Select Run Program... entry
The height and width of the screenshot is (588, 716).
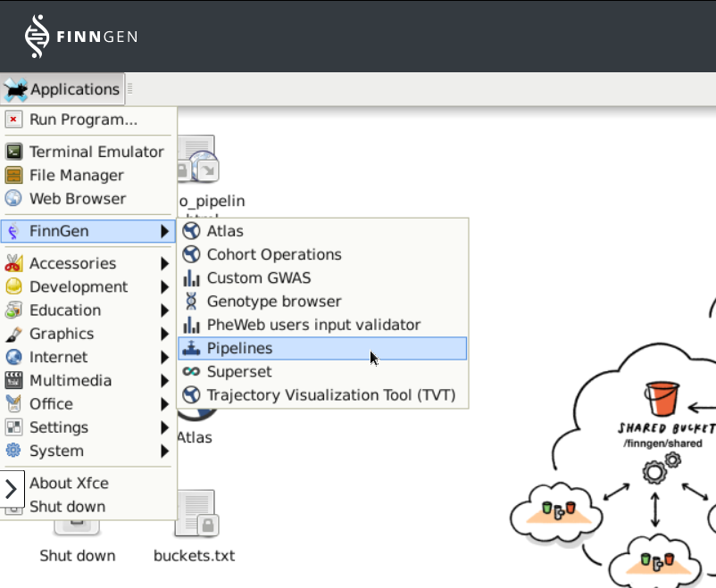click(x=83, y=119)
